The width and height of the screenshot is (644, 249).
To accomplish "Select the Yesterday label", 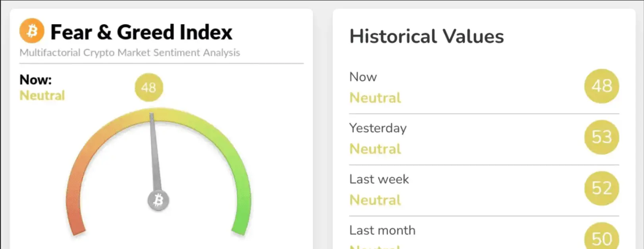I will (378, 128).
